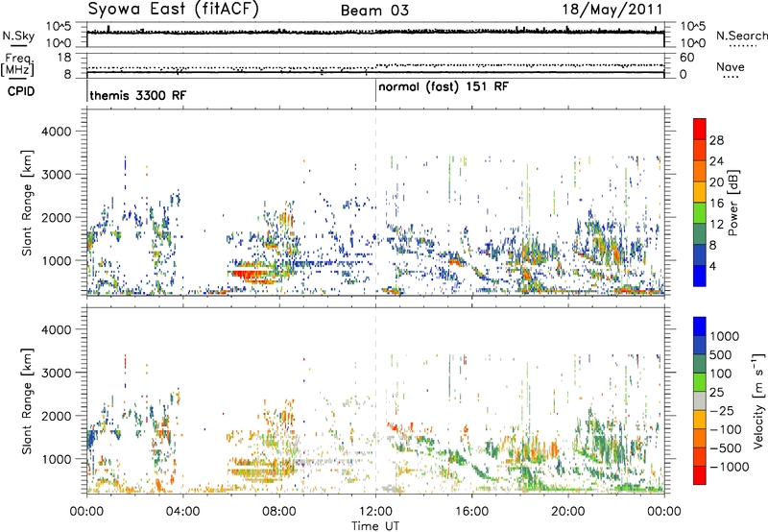
Task: Select the "Power [dB]" color bar title
Action: tap(732, 203)
